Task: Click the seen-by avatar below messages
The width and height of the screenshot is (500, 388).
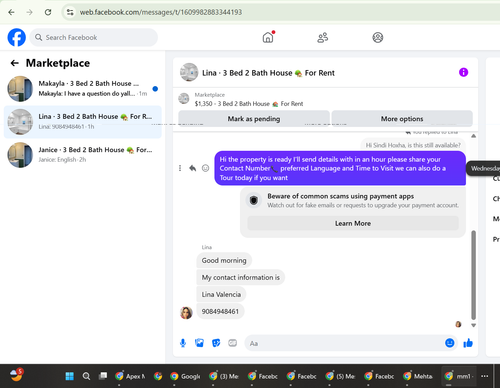Action: click(458, 324)
